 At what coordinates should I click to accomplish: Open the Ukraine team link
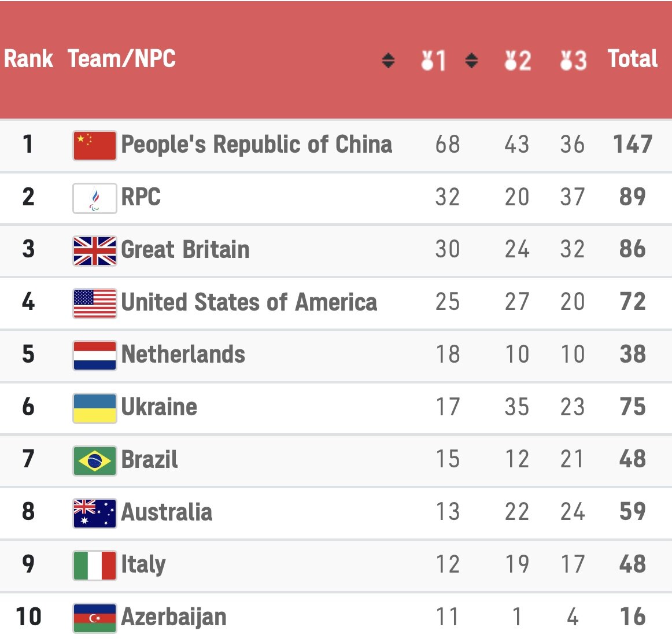(x=159, y=407)
